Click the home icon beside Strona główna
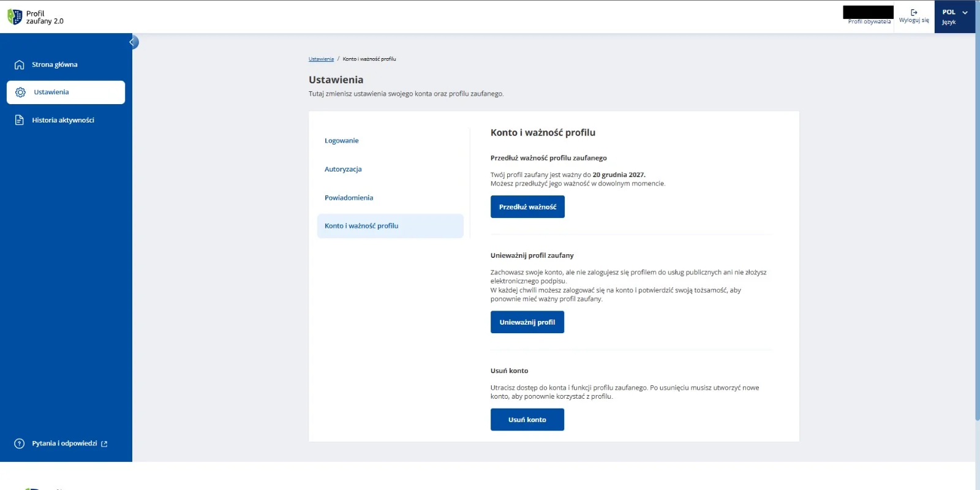The height and width of the screenshot is (490, 980). pos(20,65)
